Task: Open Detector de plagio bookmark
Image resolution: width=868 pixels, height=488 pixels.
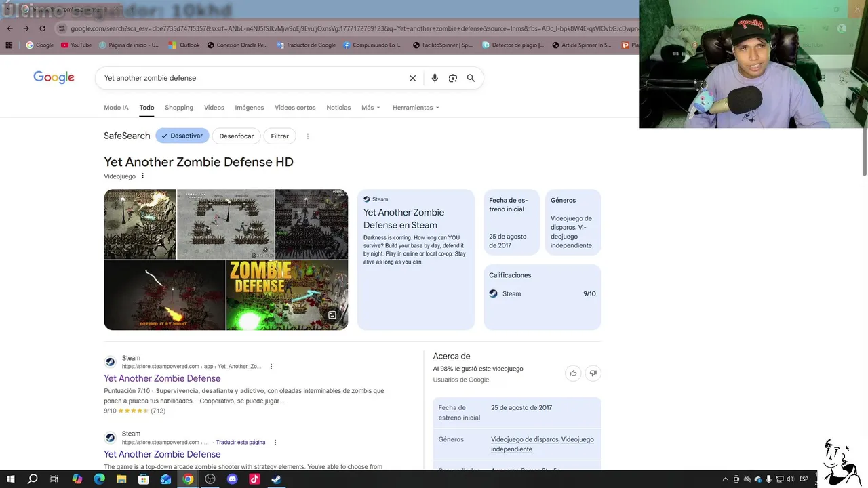Action: 513,45
